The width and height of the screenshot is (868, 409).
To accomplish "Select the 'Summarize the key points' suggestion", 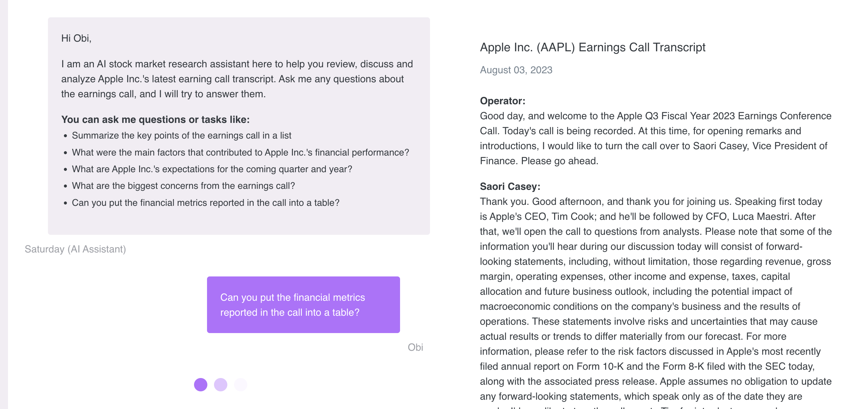I will [x=181, y=135].
